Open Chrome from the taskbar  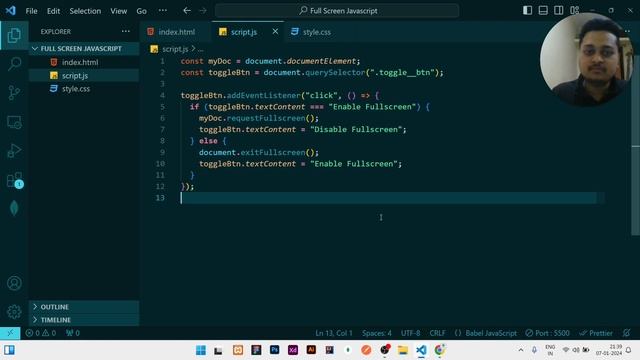pyautogui.click(x=440, y=350)
